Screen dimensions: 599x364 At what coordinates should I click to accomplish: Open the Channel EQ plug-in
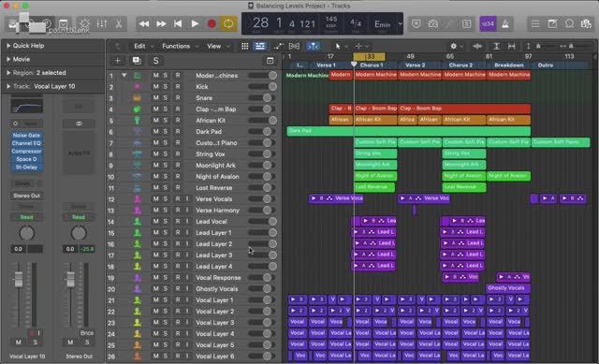pos(26,143)
